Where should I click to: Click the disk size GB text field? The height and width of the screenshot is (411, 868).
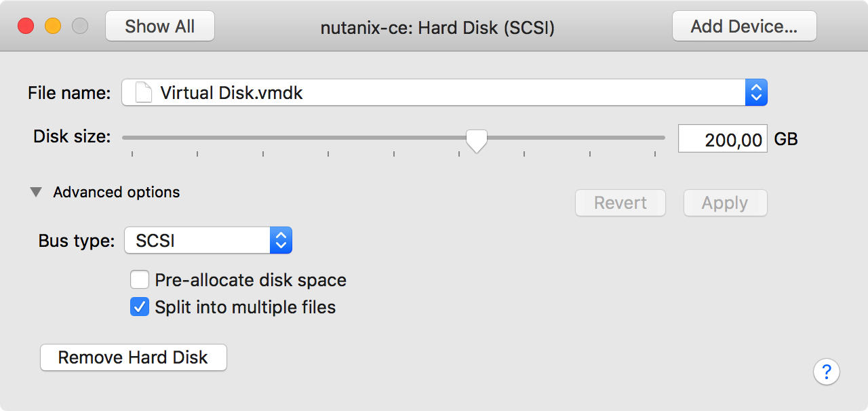723,139
